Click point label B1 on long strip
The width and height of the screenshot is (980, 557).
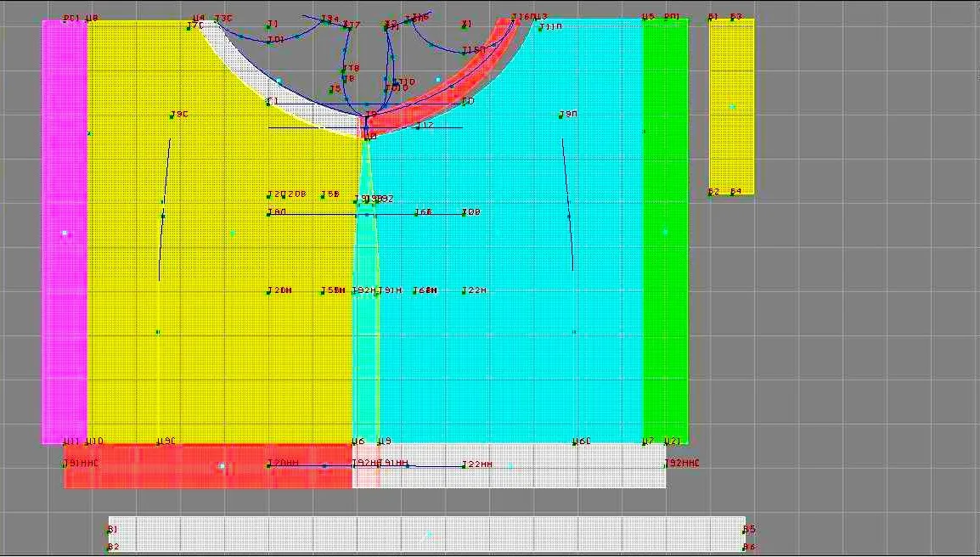112,530
